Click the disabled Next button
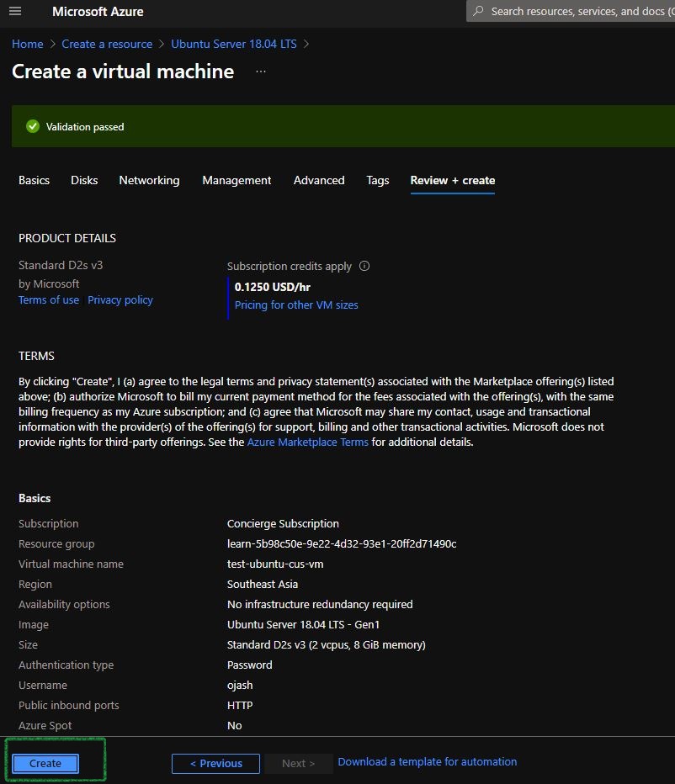This screenshot has width=675, height=784. click(x=298, y=764)
